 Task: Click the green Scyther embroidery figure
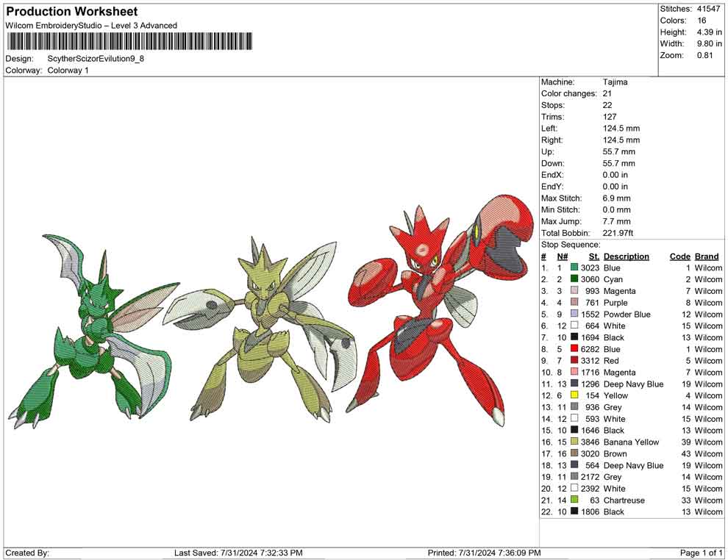[93, 331]
